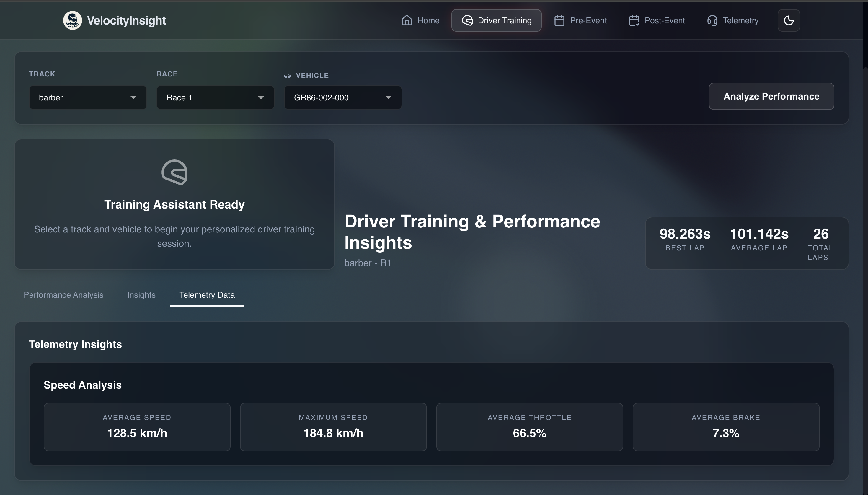868x495 pixels.
Task: Open the Telemetry navigation link
Action: (x=740, y=20)
